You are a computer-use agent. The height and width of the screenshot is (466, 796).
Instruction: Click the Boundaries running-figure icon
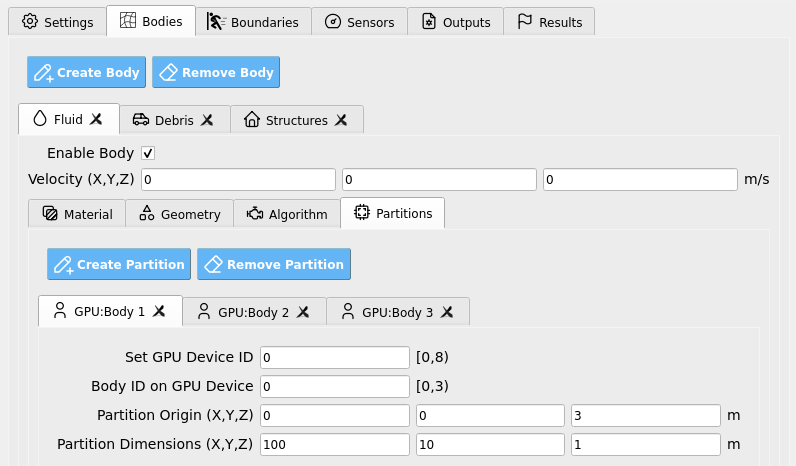216,21
